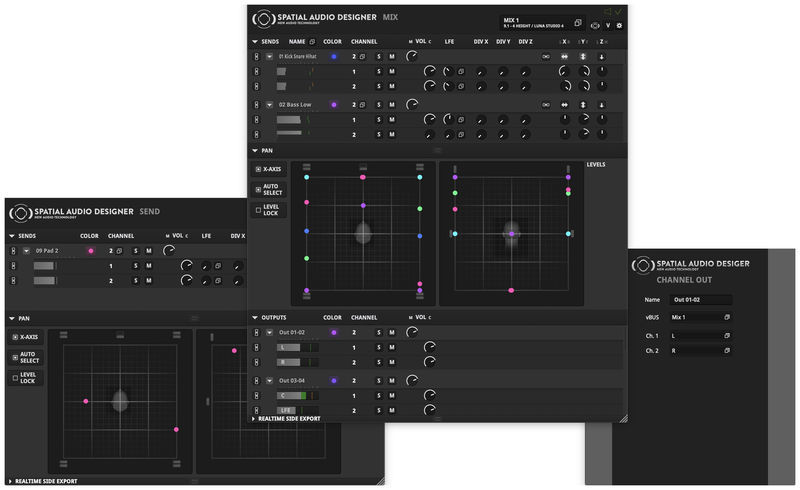This screenshot has height=490, width=800.
Task: Collapse Out 03-04 row arrow
Action: 269,381
